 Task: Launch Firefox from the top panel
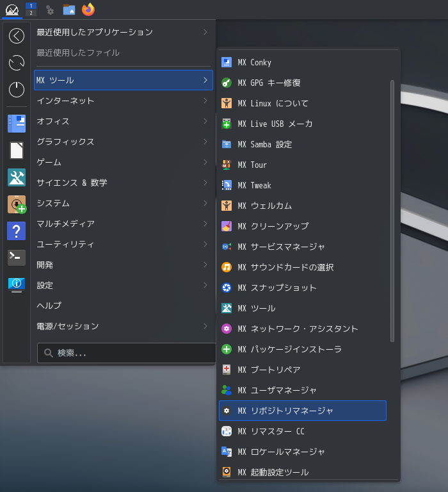coord(88,10)
